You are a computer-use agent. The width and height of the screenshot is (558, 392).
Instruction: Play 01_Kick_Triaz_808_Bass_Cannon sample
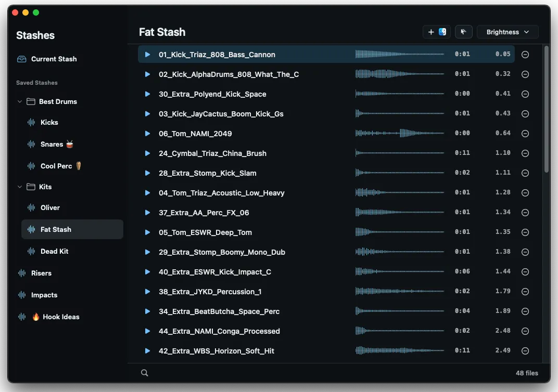147,55
